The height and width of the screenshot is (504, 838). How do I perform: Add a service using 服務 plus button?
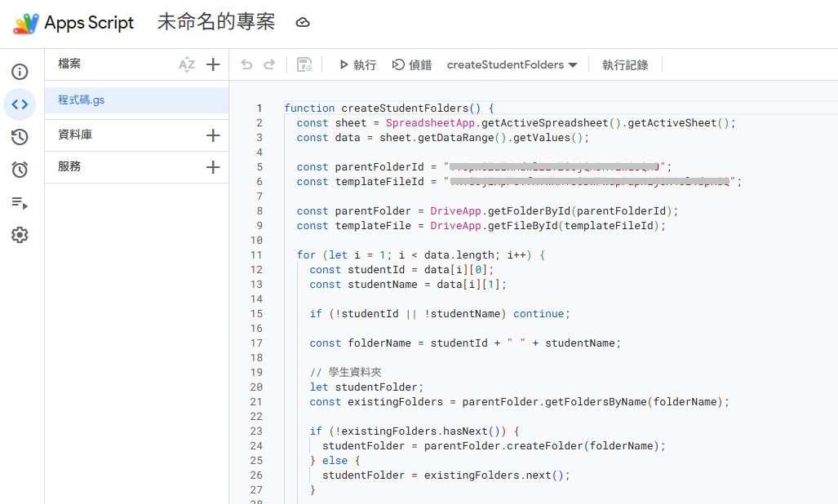[213, 167]
